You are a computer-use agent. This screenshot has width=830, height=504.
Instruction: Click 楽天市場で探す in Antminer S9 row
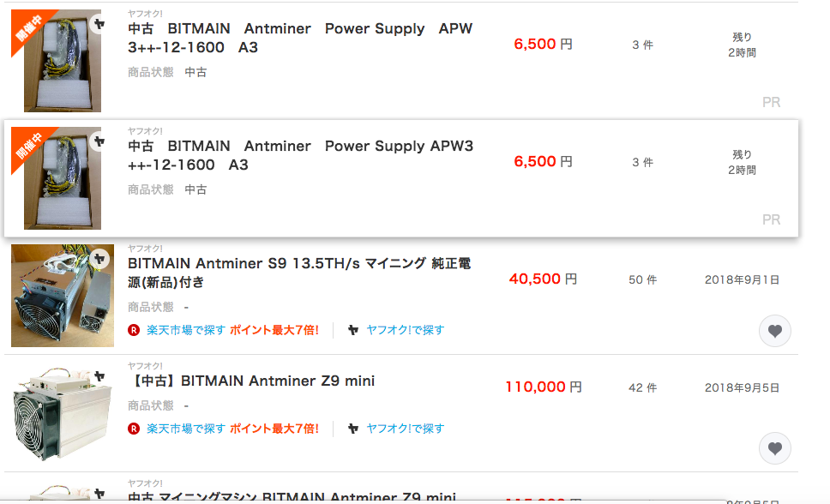tap(186, 330)
